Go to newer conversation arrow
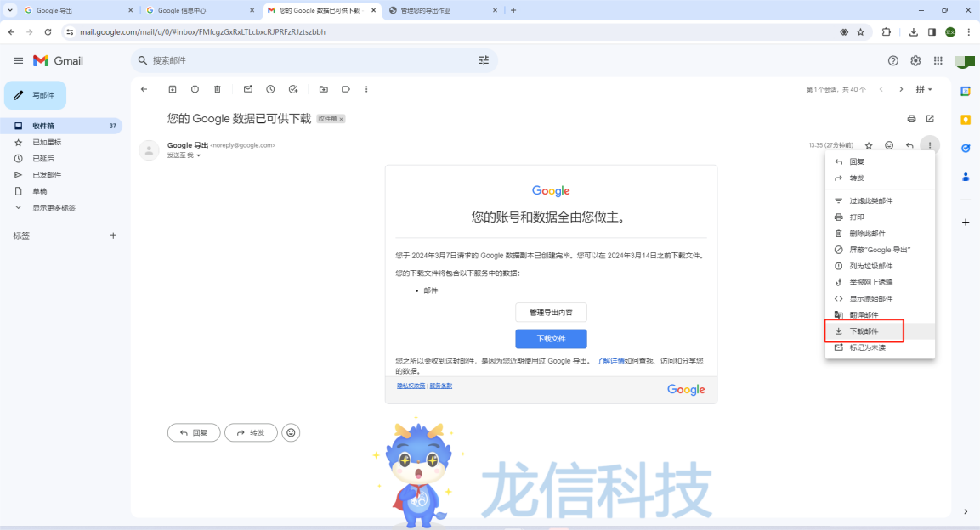980x530 pixels. point(881,89)
